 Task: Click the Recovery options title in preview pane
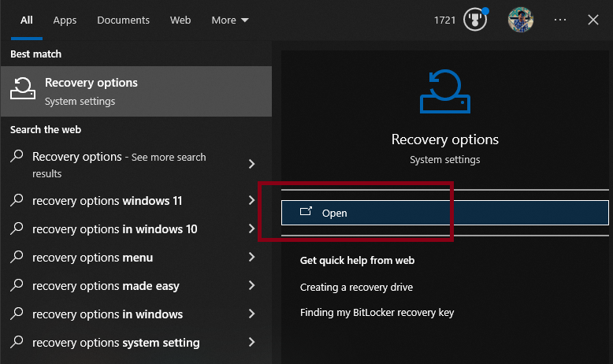tap(445, 139)
